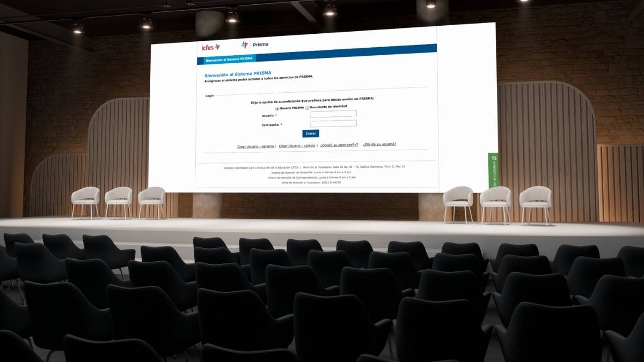The image size is (644, 362).
Task: Click the icfes logo in the header
Action: pyautogui.click(x=210, y=47)
